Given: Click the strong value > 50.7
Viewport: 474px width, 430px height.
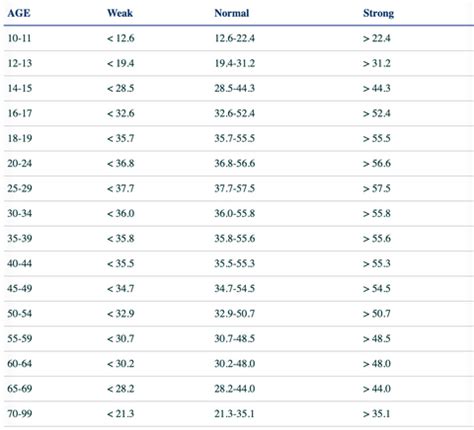Looking at the screenshot, I should coord(377,314).
